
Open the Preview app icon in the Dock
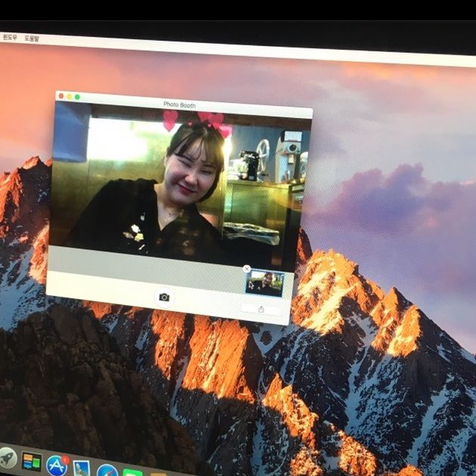click(82, 468)
